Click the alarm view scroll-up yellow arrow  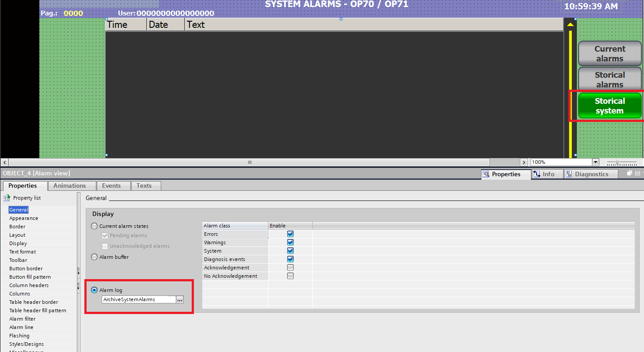(x=570, y=24)
